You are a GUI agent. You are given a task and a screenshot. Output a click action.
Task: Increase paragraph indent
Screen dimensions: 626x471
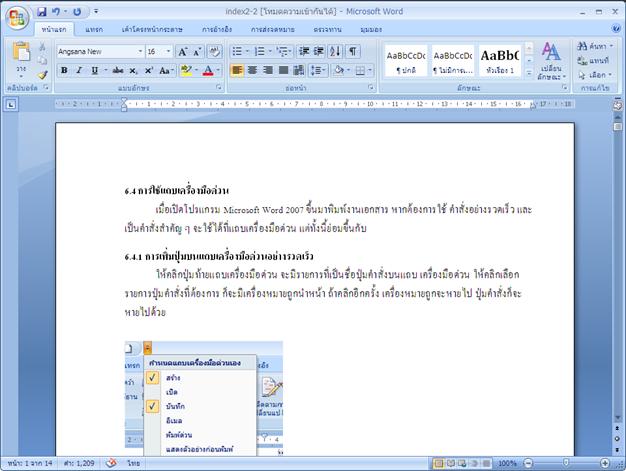(319, 51)
